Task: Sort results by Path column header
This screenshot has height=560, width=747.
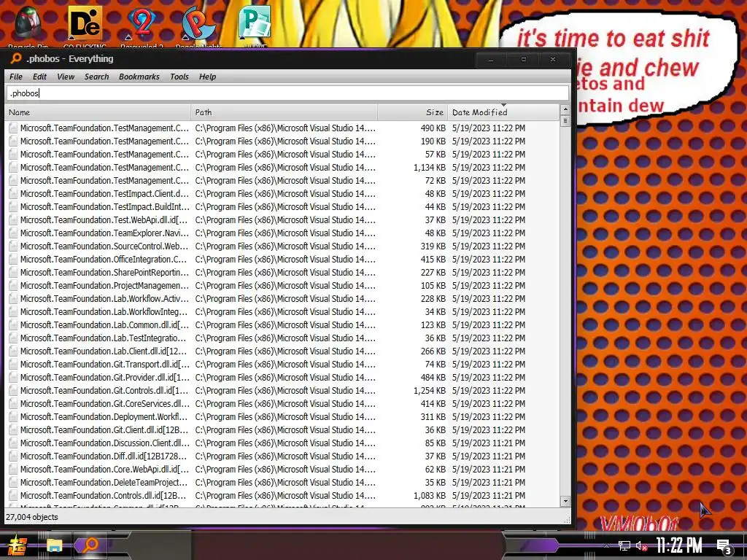Action: coord(285,112)
